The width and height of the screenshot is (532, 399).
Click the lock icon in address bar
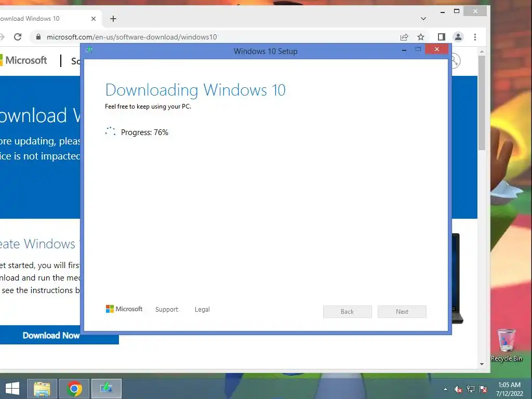click(x=38, y=37)
